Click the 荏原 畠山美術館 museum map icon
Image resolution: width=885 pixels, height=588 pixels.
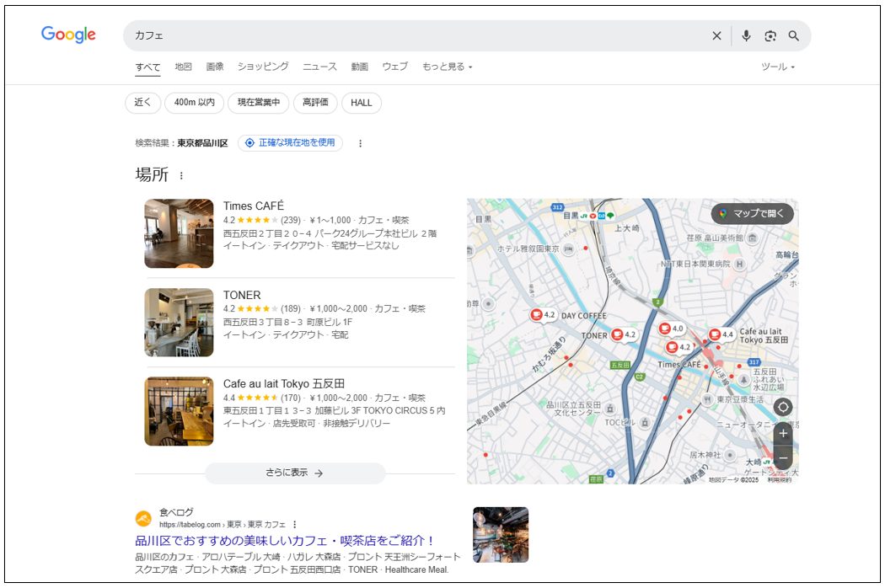point(752,238)
